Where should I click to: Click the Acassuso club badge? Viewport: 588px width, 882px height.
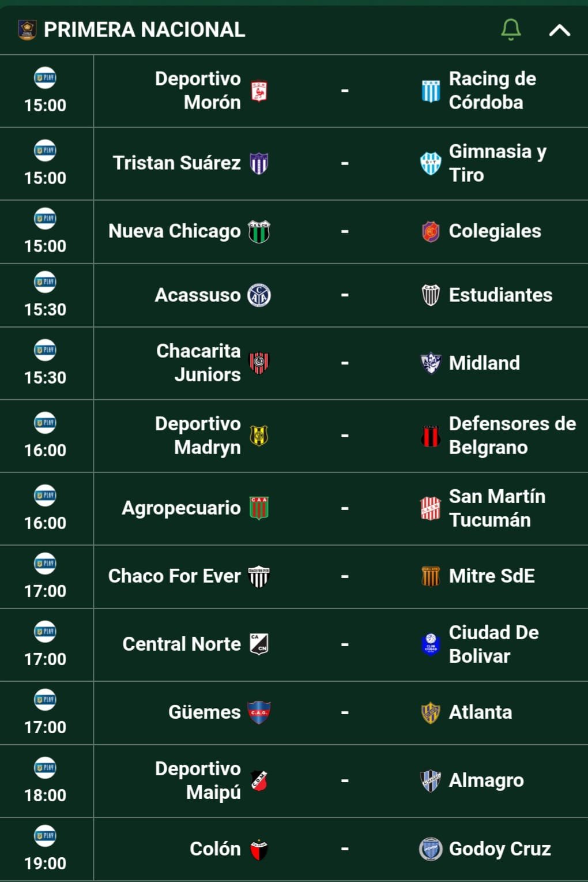pos(259,295)
